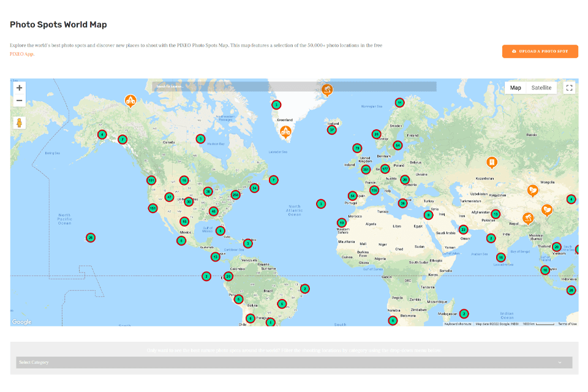Open the Select Category dropdown
The width and height of the screenshot is (588, 392).
tap(294, 363)
